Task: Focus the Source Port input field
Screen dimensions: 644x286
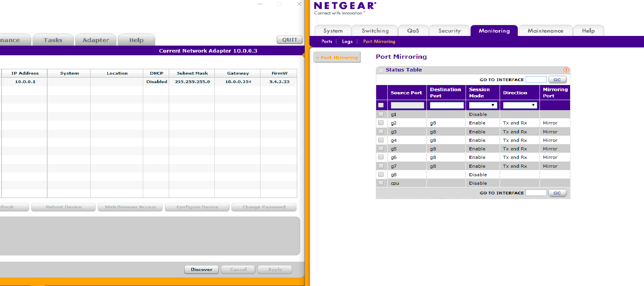Action: pos(407,105)
